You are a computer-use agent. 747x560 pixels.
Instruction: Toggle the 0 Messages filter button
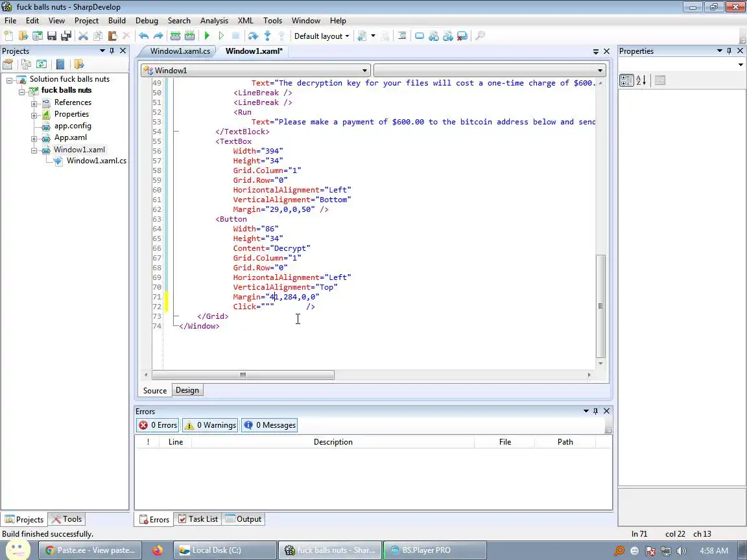tap(270, 425)
